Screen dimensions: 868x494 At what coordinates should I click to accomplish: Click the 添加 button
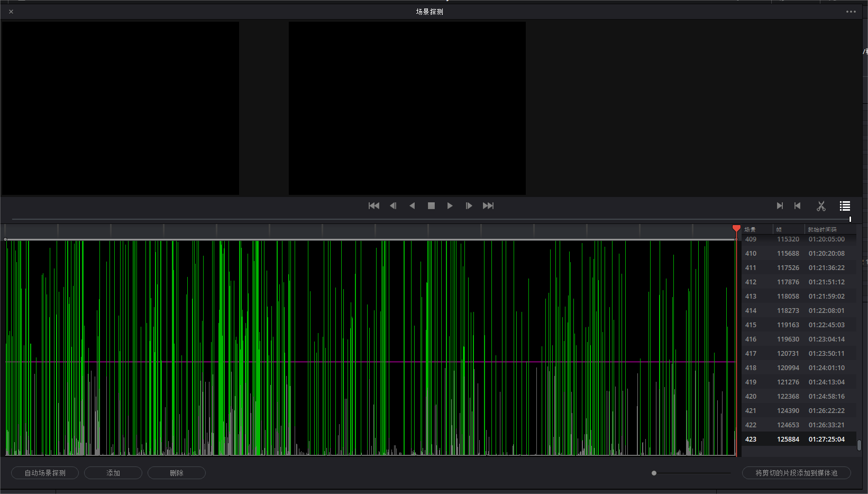point(113,473)
